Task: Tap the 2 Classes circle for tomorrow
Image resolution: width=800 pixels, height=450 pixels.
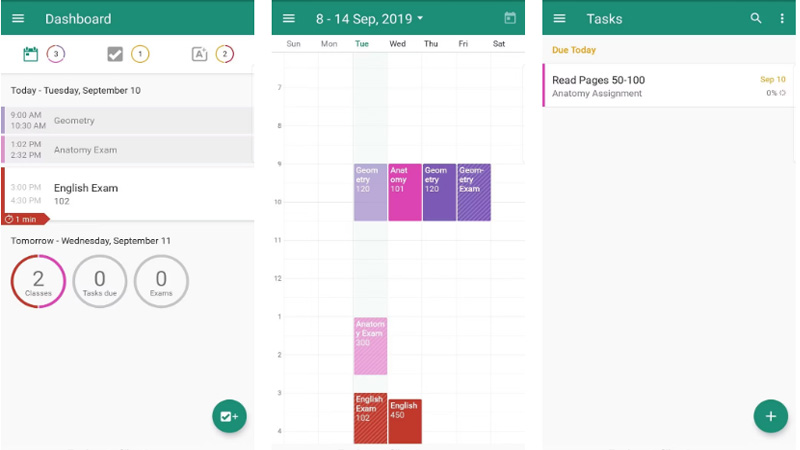Action: click(x=38, y=282)
